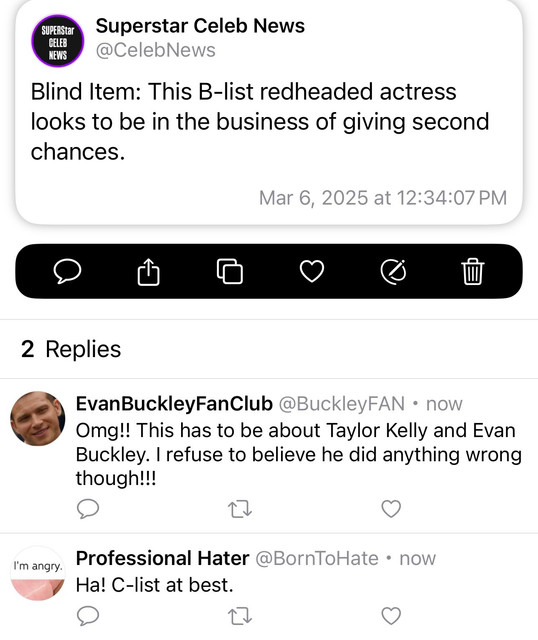The width and height of the screenshot is (538, 640).
Task: Select the post timestamp Mar 6, 2025
Action: coord(383,198)
